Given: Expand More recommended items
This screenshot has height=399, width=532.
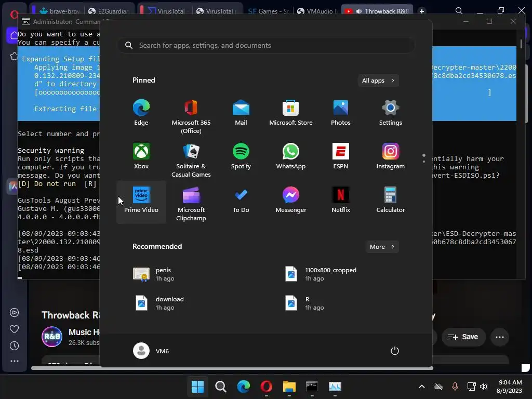Looking at the screenshot, I should click(382, 247).
